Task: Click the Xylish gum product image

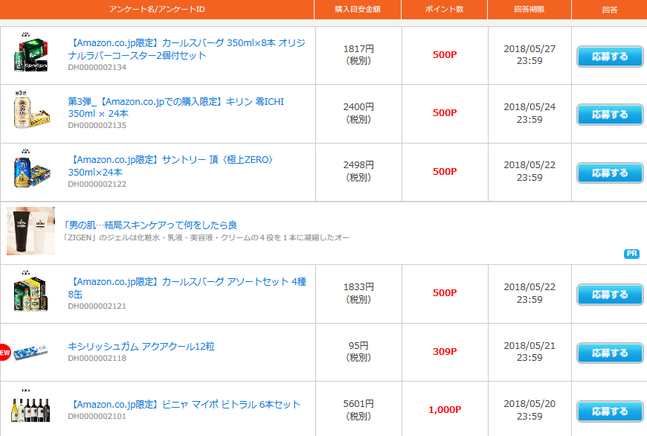Action: pos(31,352)
